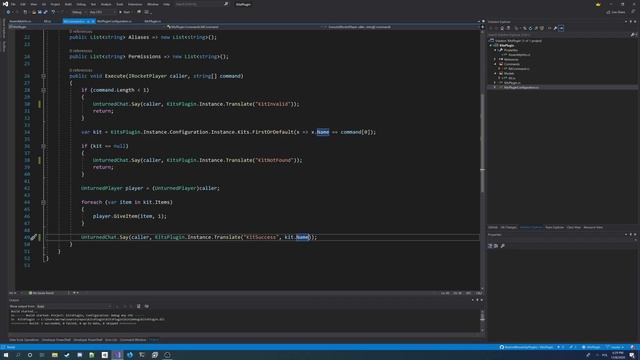Select the Properties node in Solution Explorer

tap(511, 50)
